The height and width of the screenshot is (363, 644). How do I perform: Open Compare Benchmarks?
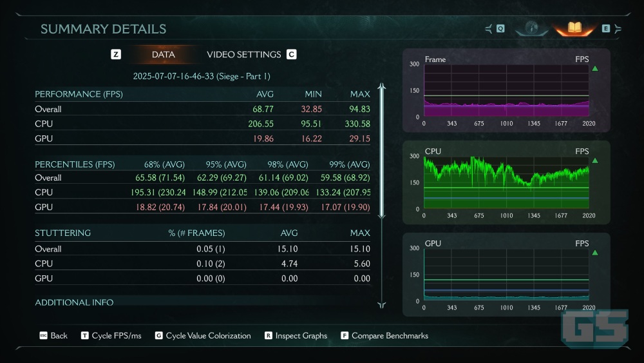click(390, 335)
